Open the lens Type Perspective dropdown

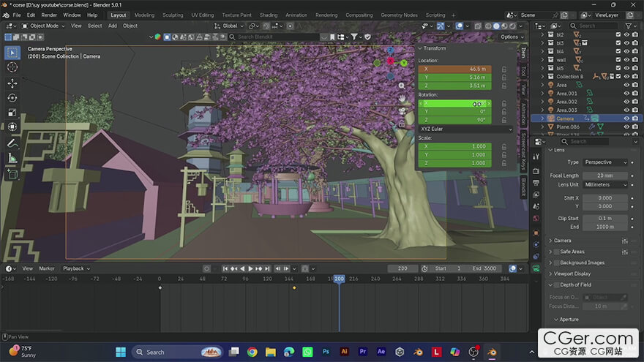(605, 162)
